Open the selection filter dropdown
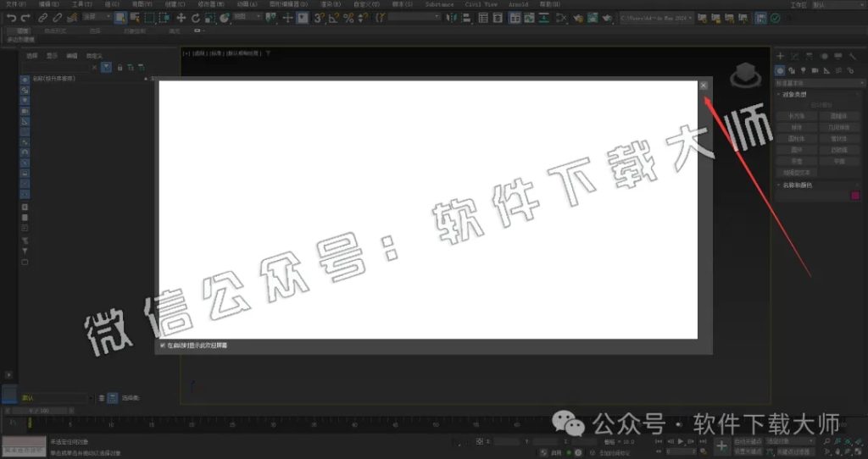The height and width of the screenshot is (459, 868). point(97,17)
